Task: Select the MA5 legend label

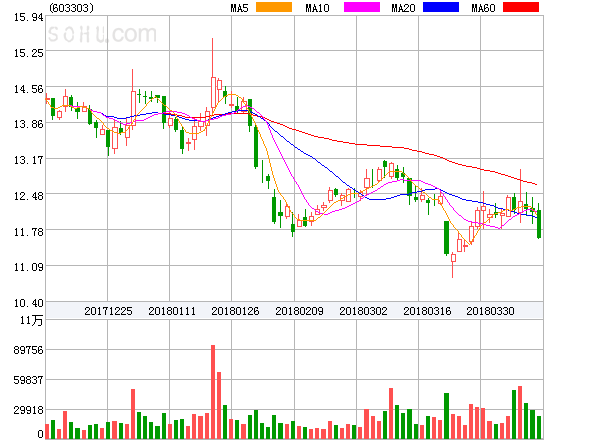Action: 239,8
